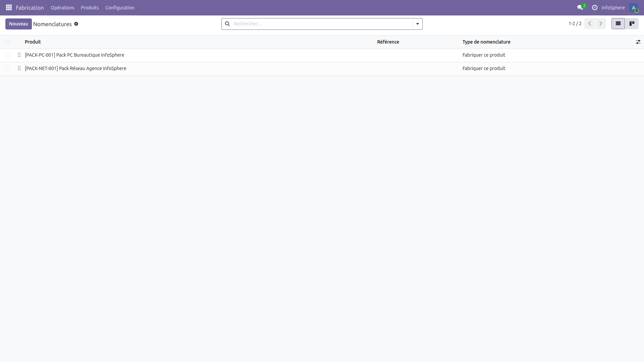This screenshot has width=644, height=362.
Task: Open the Produits menu
Action: point(90,7)
